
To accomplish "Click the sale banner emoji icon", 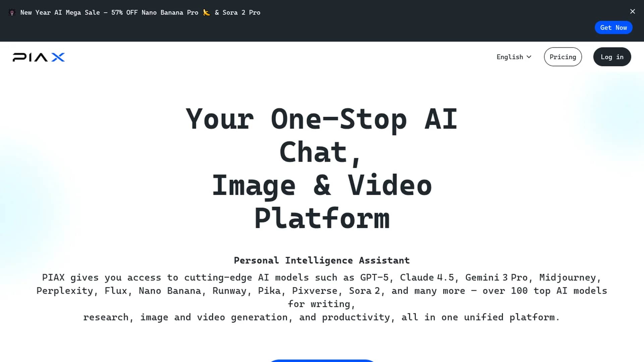I will [x=12, y=12].
